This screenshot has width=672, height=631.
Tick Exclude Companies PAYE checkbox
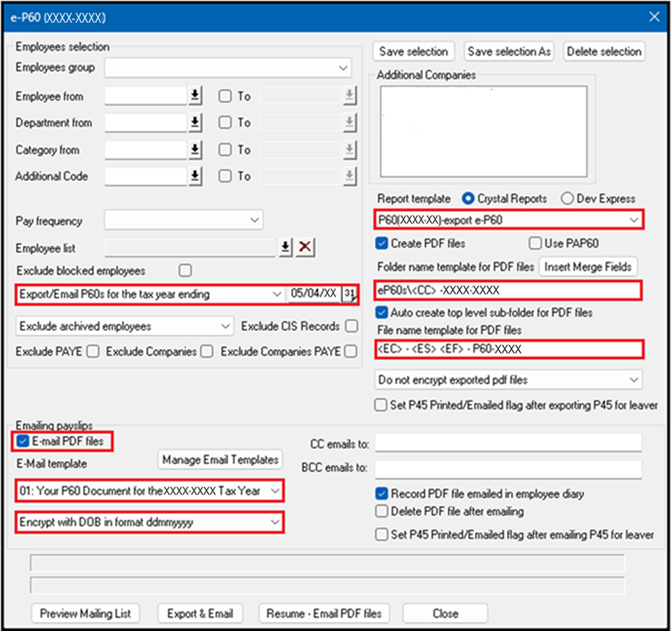click(350, 352)
